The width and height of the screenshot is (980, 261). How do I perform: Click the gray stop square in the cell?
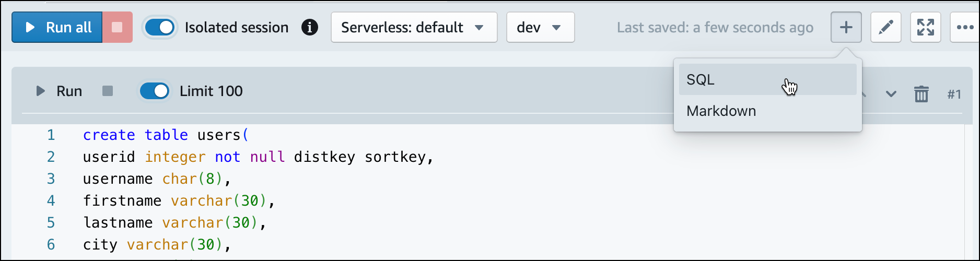coord(108,91)
